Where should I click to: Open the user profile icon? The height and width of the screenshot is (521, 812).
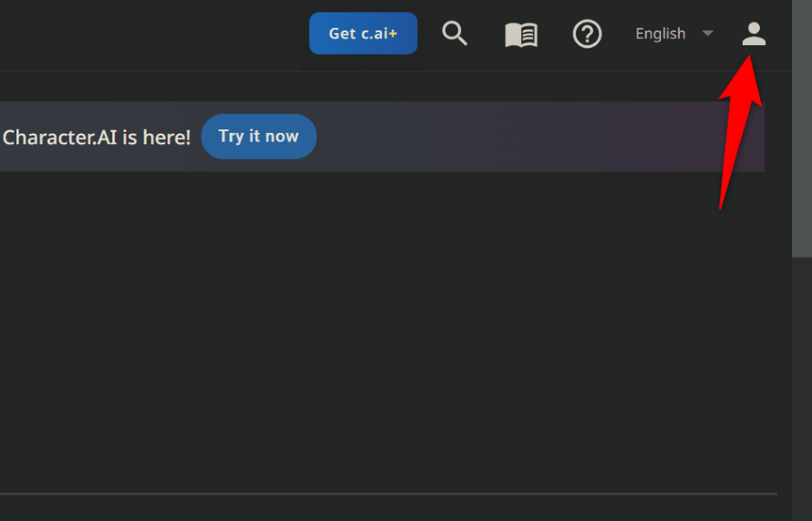pos(753,34)
